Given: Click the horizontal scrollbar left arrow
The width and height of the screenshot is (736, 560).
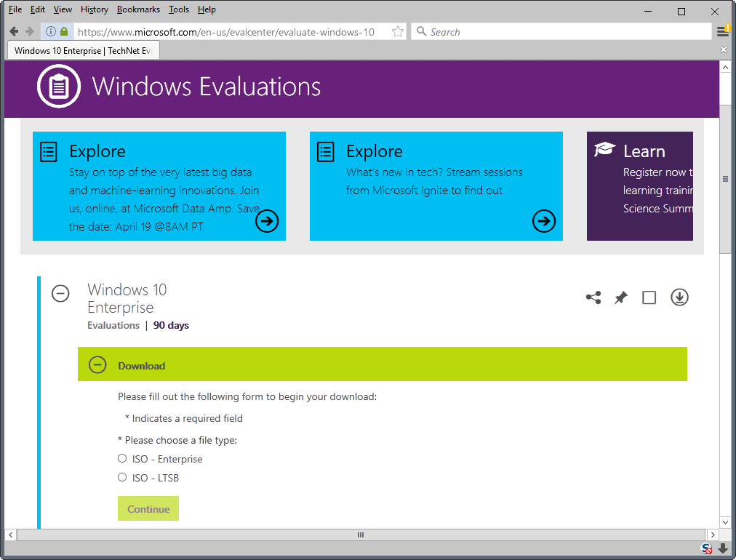Looking at the screenshot, I should tap(10, 535).
